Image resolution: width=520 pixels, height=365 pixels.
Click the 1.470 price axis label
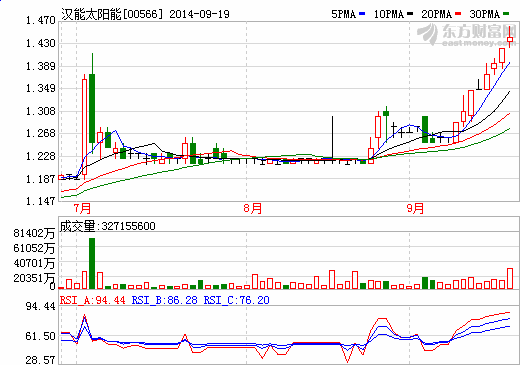point(41,21)
